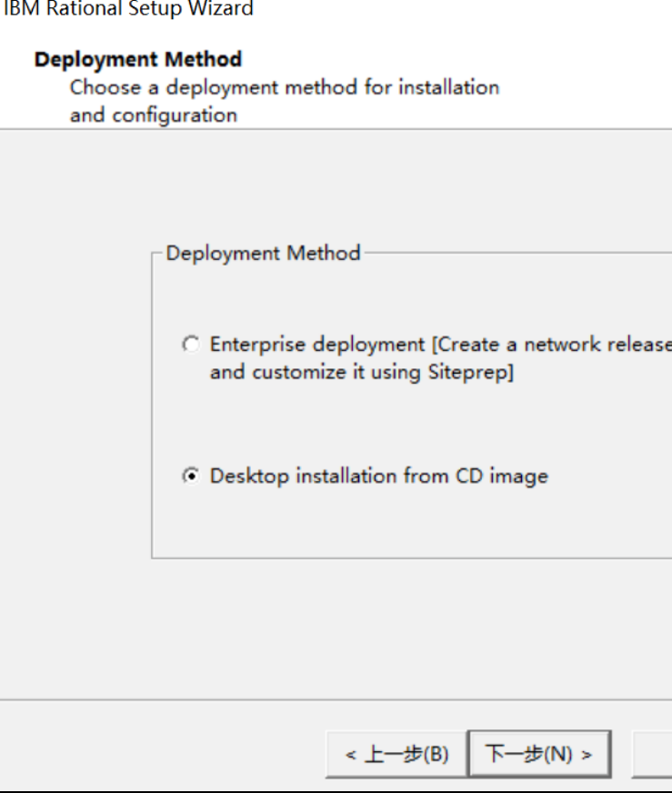Click the 'and configuration' subtitle line
Screen dimensions: 672x793
(153, 115)
